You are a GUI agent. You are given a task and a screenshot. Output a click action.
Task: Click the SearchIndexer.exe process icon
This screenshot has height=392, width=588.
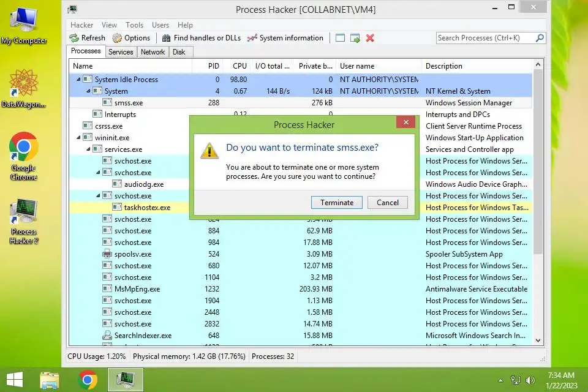tap(107, 336)
